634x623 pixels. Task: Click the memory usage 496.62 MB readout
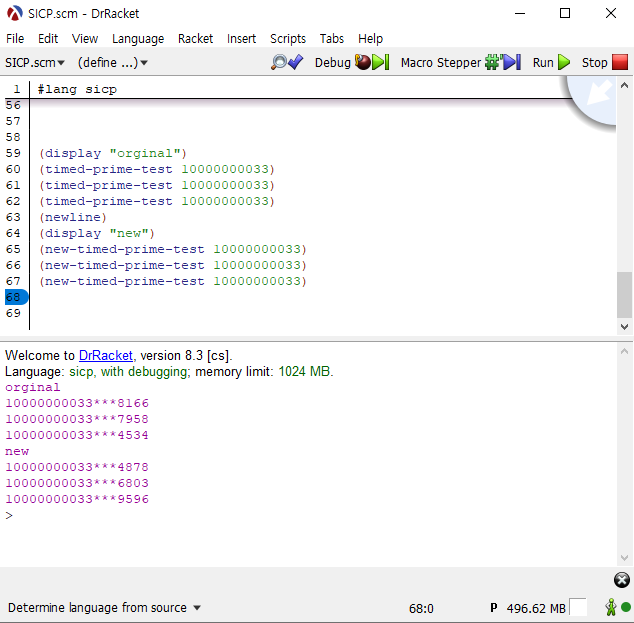tap(535, 608)
